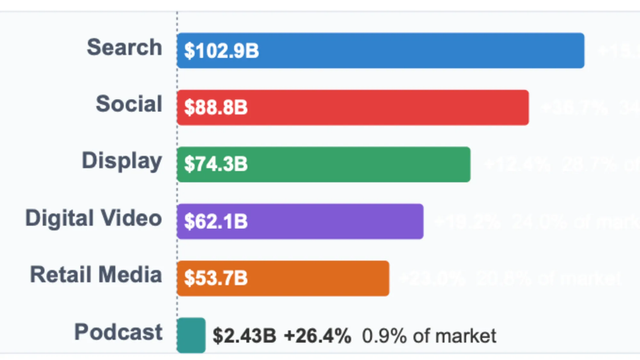Click the green Display bar

click(x=324, y=164)
